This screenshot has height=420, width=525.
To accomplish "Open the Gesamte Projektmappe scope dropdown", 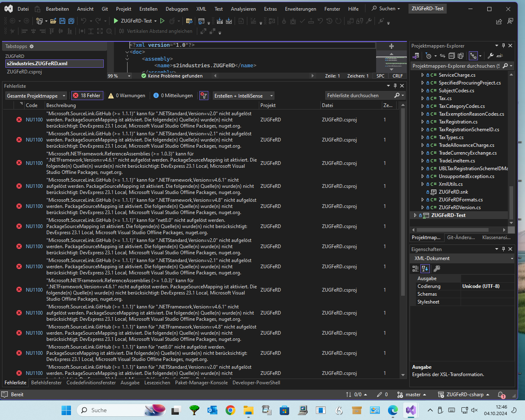I will pos(36,96).
